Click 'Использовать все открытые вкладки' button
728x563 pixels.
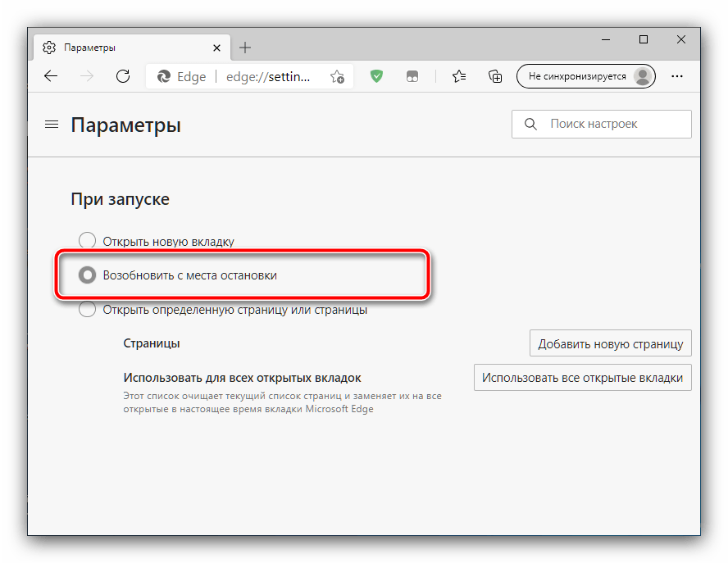point(583,378)
